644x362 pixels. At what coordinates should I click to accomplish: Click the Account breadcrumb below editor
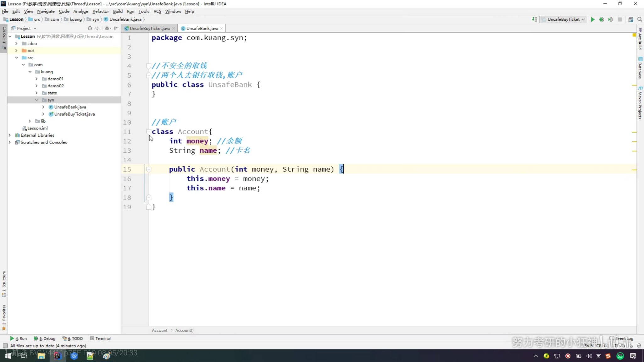(x=159, y=330)
